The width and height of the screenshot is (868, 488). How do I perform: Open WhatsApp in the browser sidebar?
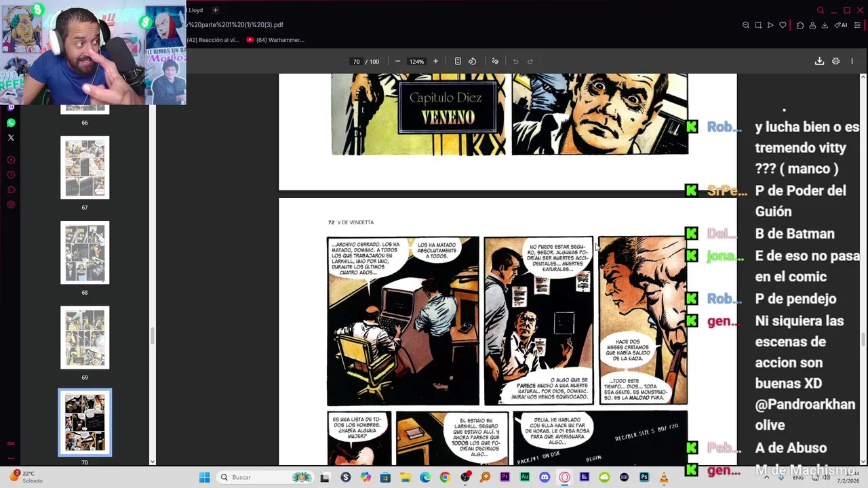[11, 123]
